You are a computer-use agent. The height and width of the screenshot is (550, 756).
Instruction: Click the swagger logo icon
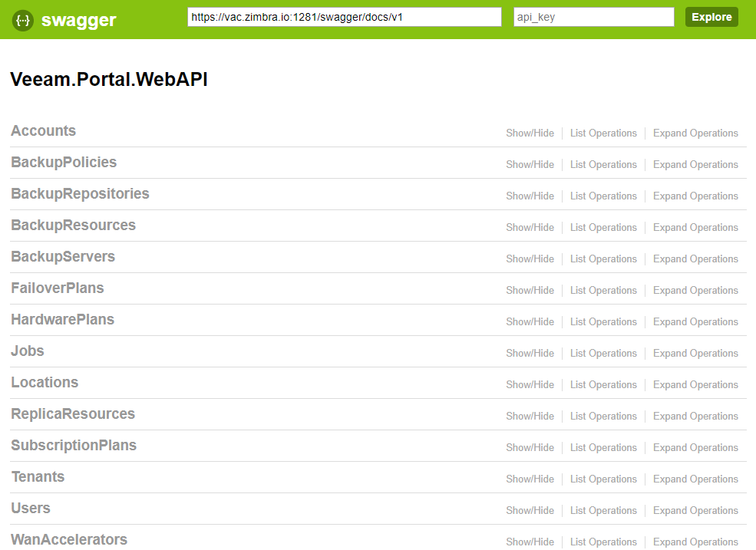tap(23, 20)
